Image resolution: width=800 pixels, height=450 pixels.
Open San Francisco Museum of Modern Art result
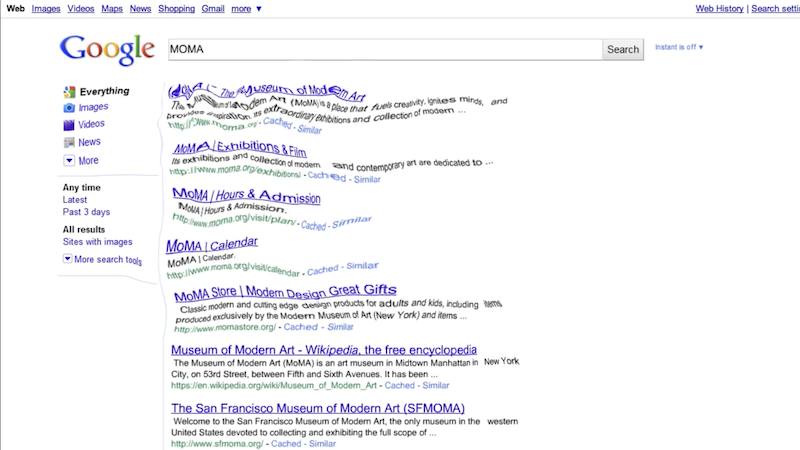318,408
